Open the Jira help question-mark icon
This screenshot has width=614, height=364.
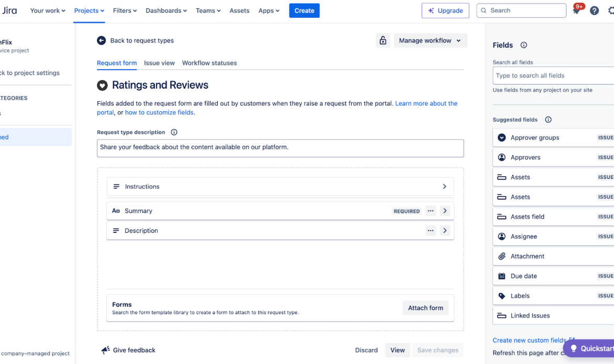(594, 10)
